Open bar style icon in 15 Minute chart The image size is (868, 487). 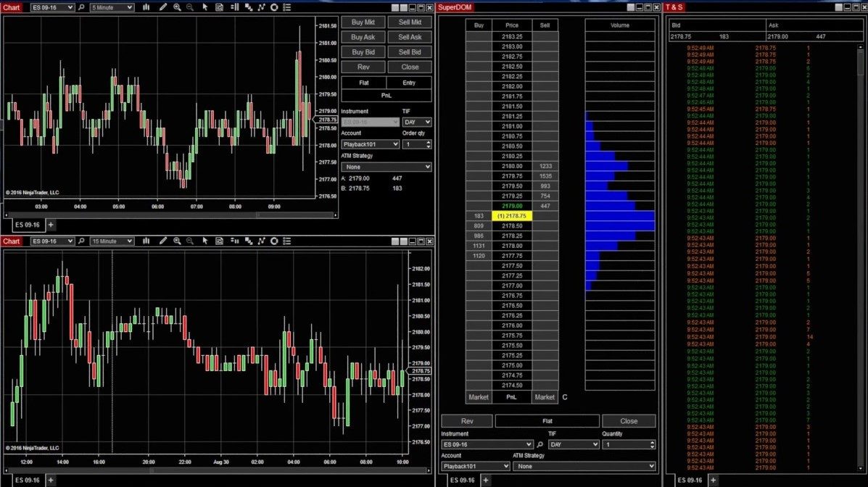(x=146, y=241)
